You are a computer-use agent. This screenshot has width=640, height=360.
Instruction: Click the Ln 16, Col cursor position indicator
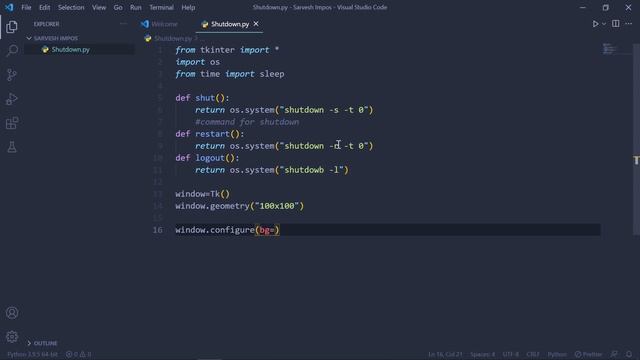click(445, 354)
